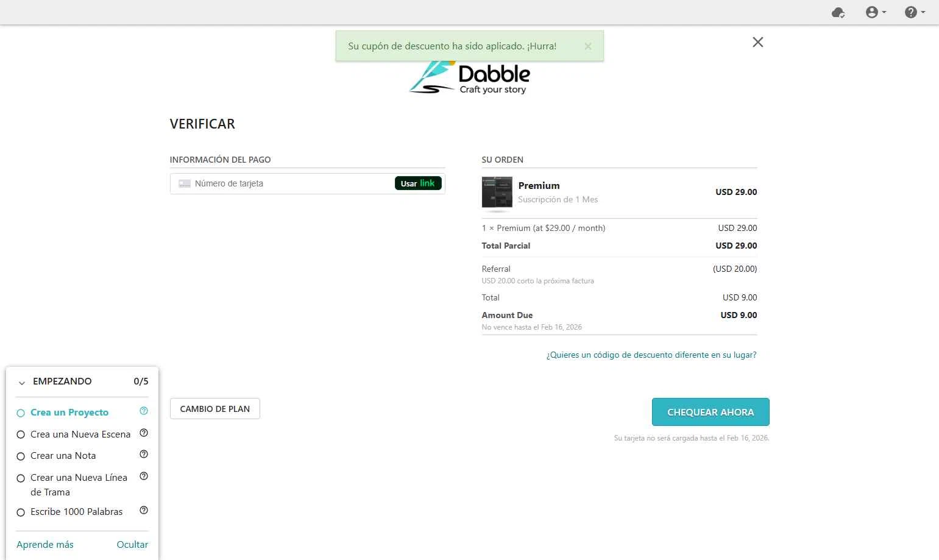Click the 0/5 progress counter
Screen dimensions: 939x560
141,381
